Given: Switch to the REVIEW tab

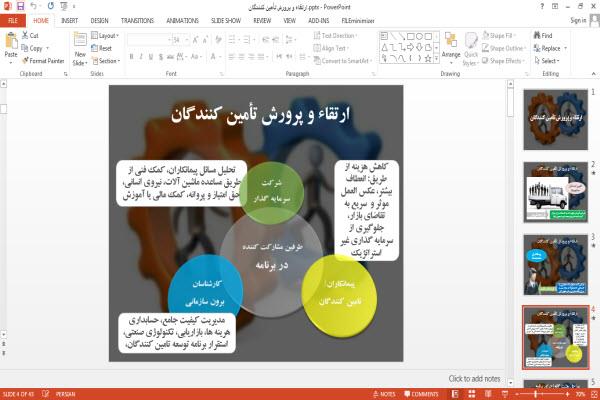Looking at the screenshot, I should coord(262,21).
